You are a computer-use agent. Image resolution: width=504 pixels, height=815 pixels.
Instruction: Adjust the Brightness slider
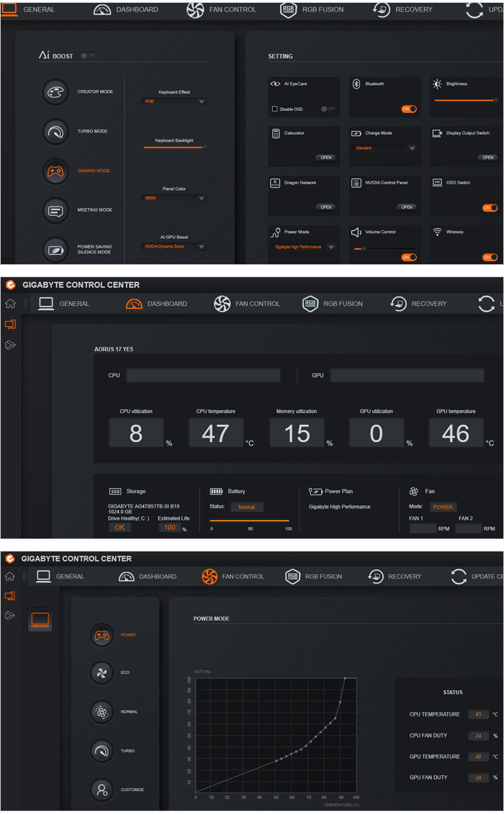pos(466,100)
